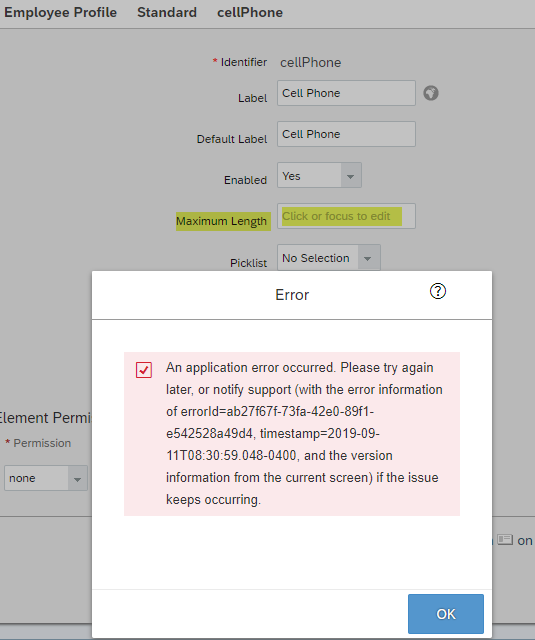Click the "on" text at bottom right
Viewport: 535px width, 640px height.
(525, 541)
